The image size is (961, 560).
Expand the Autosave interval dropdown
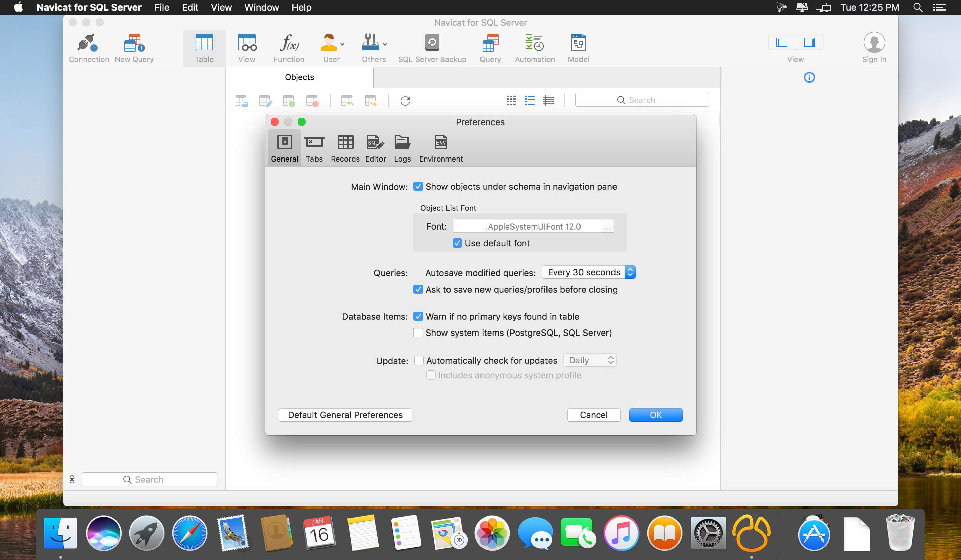pos(589,272)
